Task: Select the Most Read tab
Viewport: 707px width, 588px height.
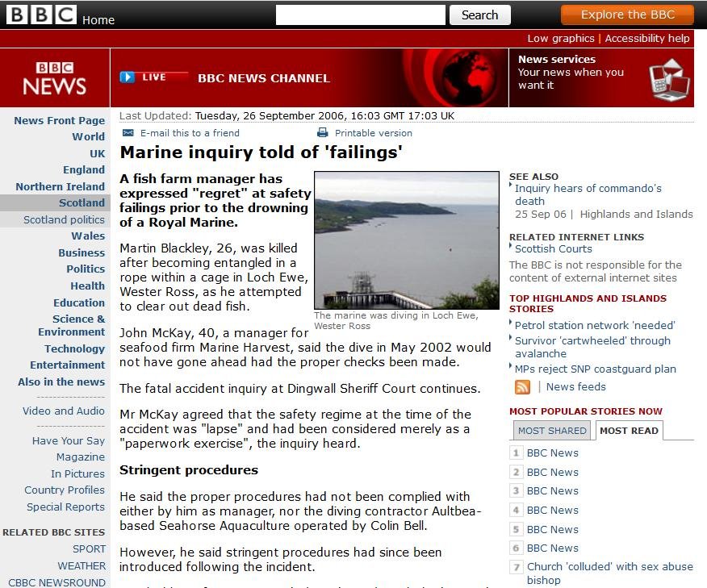Action: point(629,431)
